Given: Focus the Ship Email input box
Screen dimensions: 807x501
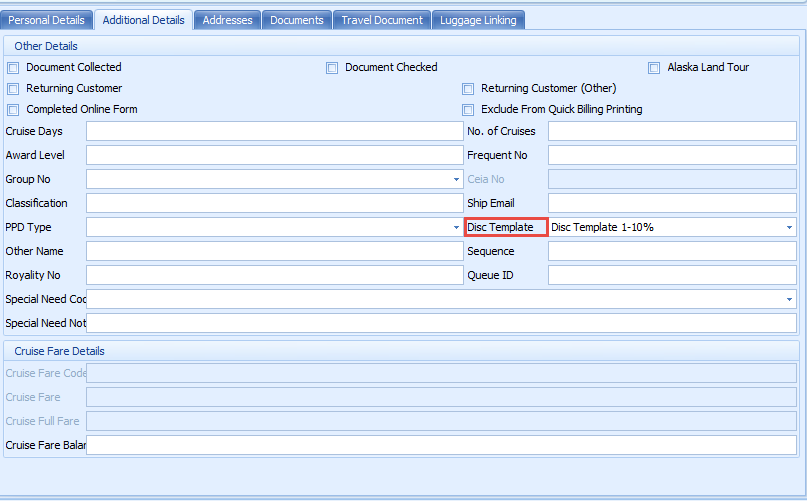Looking at the screenshot, I should click(672, 203).
